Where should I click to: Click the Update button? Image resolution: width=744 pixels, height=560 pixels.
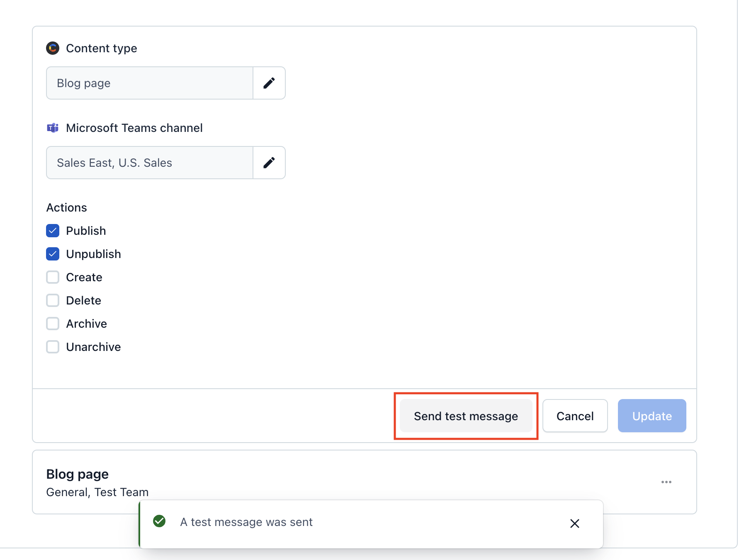point(652,416)
